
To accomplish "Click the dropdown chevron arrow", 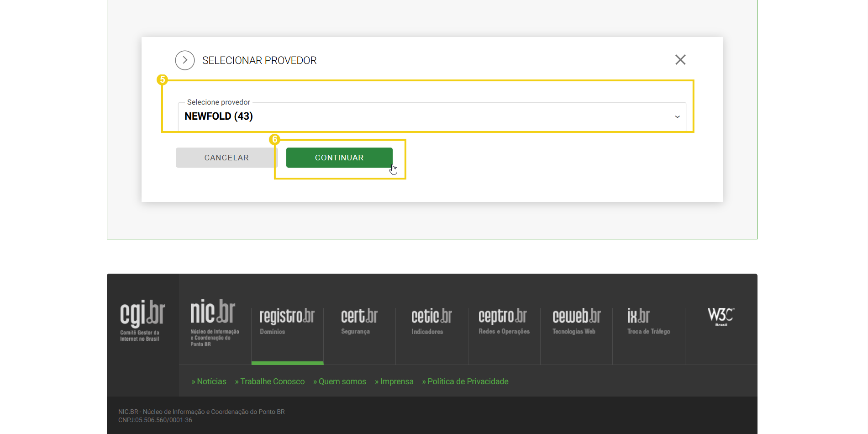I will [x=677, y=117].
